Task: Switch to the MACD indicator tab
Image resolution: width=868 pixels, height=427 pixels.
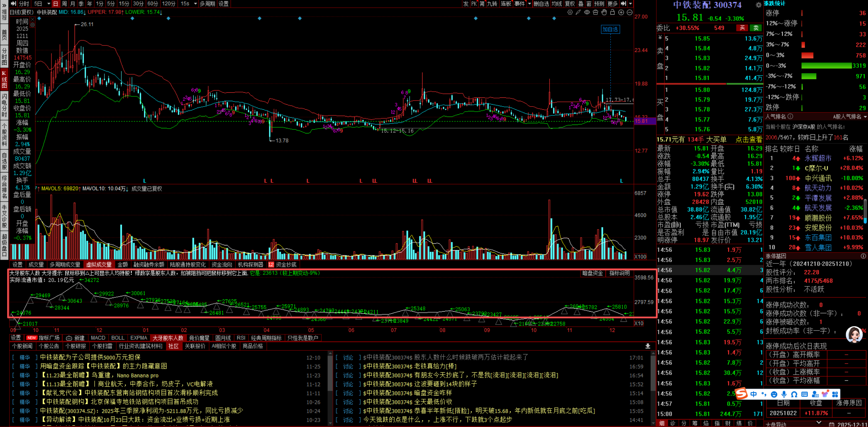Action: 98,338
